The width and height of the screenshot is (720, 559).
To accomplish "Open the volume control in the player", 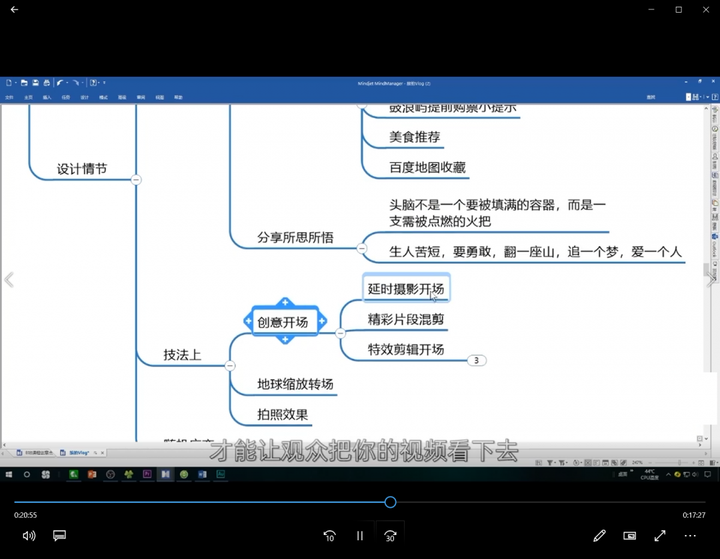I will [29, 536].
